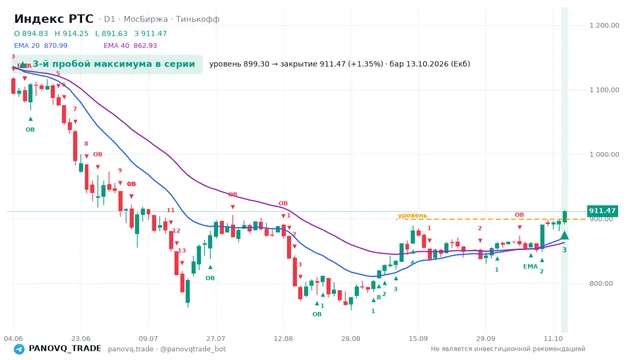Click the '23.06' date axis label
Image resolution: width=640 pixels, height=360 pixels.
pyautogui.click(x=80, y=339)
